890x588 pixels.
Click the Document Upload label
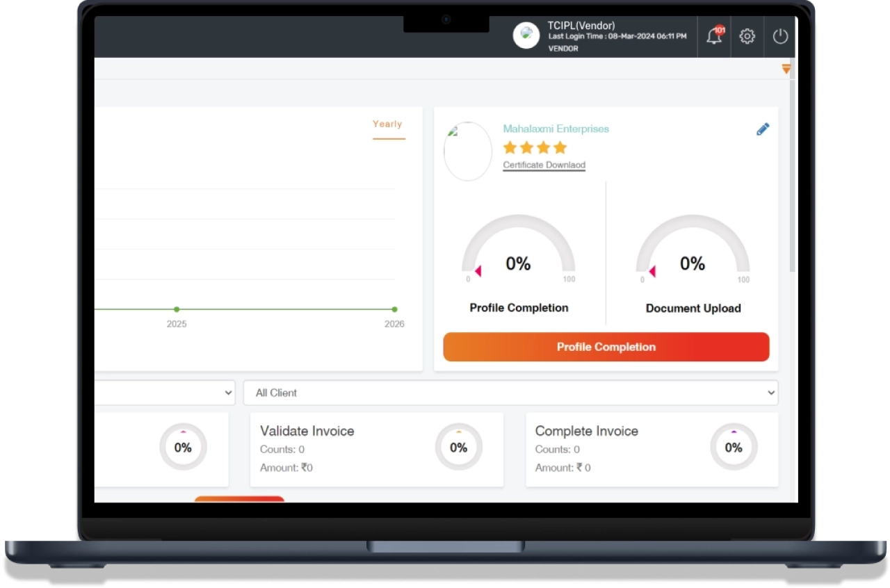point(693,309)
